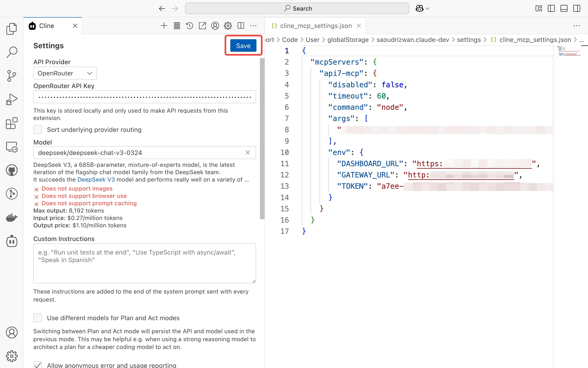Screen dimensions: 588x368
Task: Open Cline account icon
Action: [215, 26]
